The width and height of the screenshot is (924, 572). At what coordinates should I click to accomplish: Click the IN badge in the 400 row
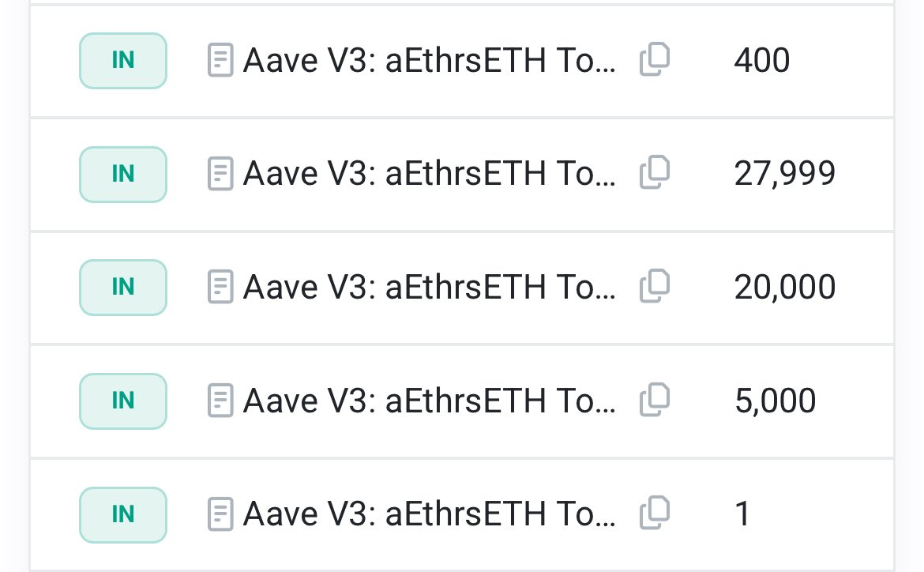point(123,60)
